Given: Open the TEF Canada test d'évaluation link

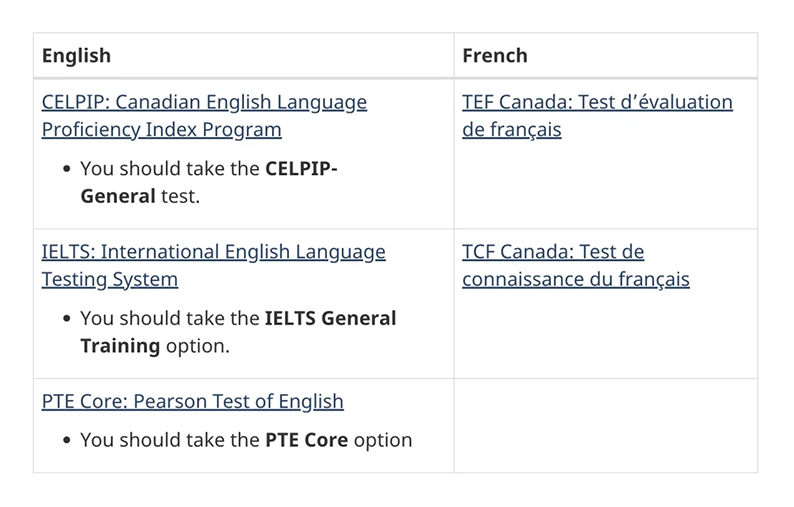Looking at the screenshot, I should click(x=597, y=103).
